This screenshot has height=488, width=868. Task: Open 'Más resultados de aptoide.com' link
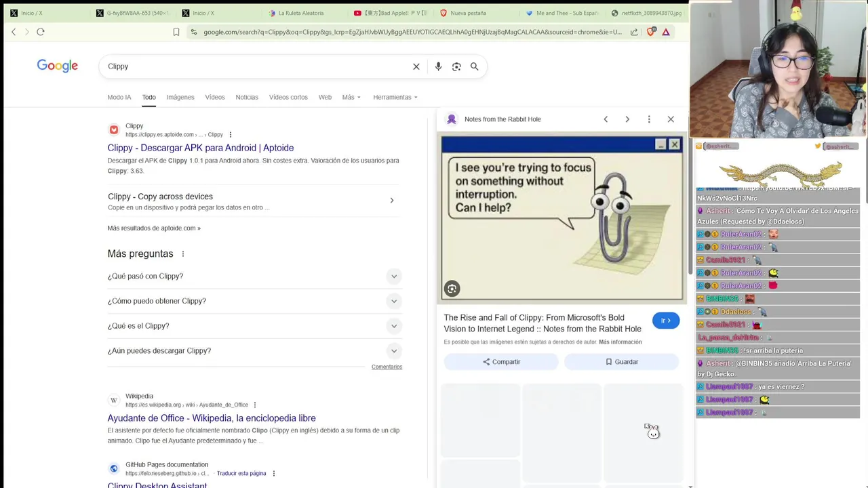[x=154, y=228]
